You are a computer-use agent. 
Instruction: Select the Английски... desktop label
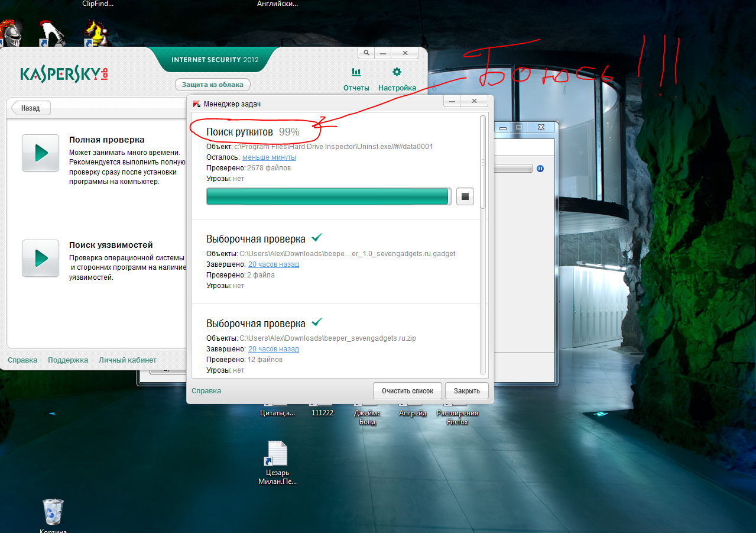point(278,4)
